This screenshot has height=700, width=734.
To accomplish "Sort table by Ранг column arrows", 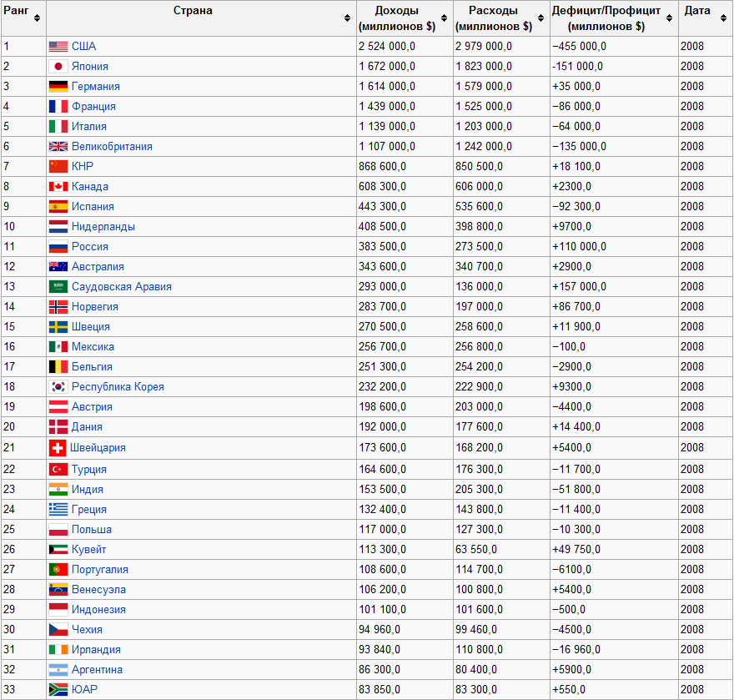I will 37,18.
